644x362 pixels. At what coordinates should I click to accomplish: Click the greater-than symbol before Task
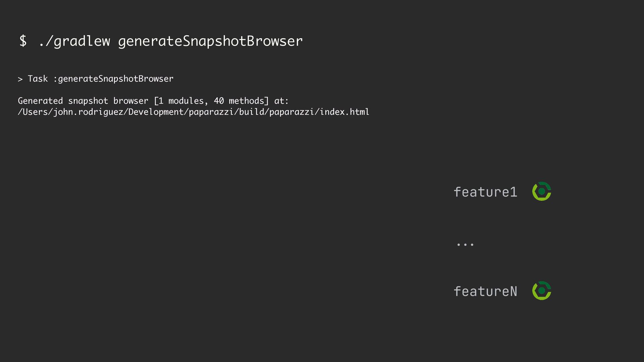(20, 79)
